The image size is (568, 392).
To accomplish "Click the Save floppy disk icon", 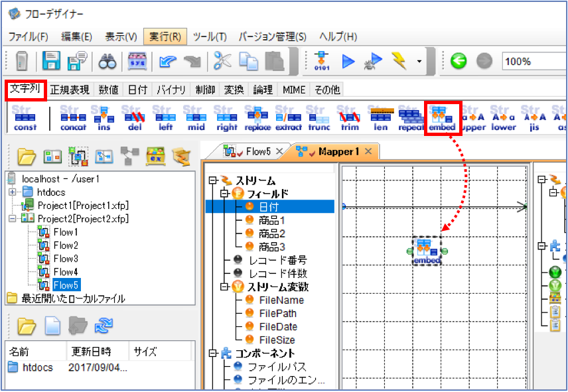I will point(52,61).
